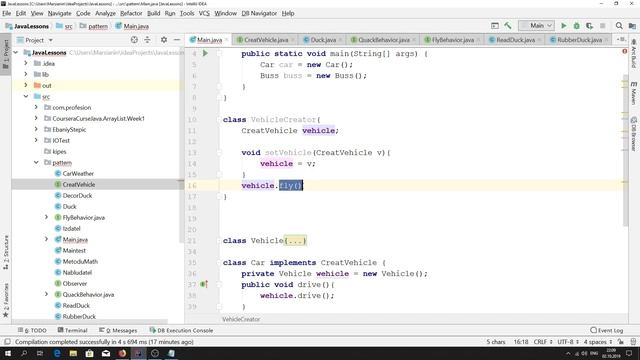Click the editor vertical scrollbar
Image resolution: width=640 pixels, height=360 pixels.
pyautogui.click(x=625, y=151)
